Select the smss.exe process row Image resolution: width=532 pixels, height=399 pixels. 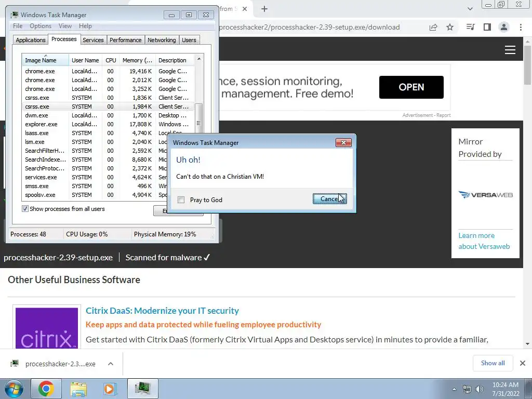point(95,186)
